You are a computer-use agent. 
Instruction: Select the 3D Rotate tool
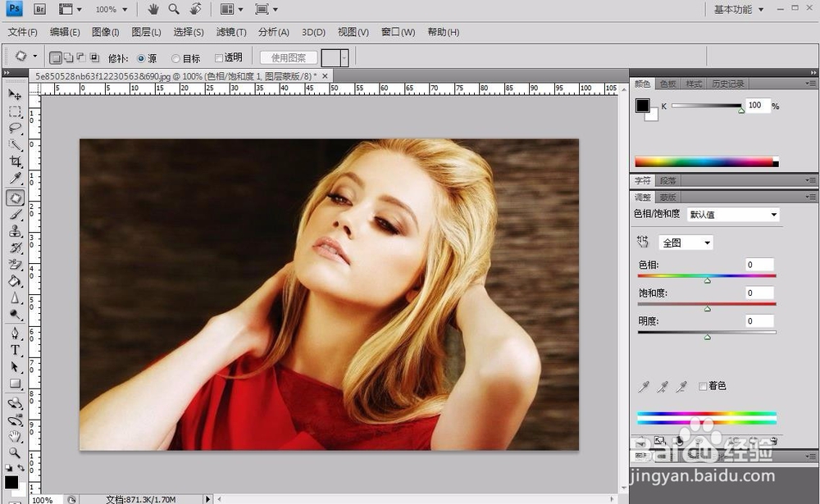[x=15, y=403]
